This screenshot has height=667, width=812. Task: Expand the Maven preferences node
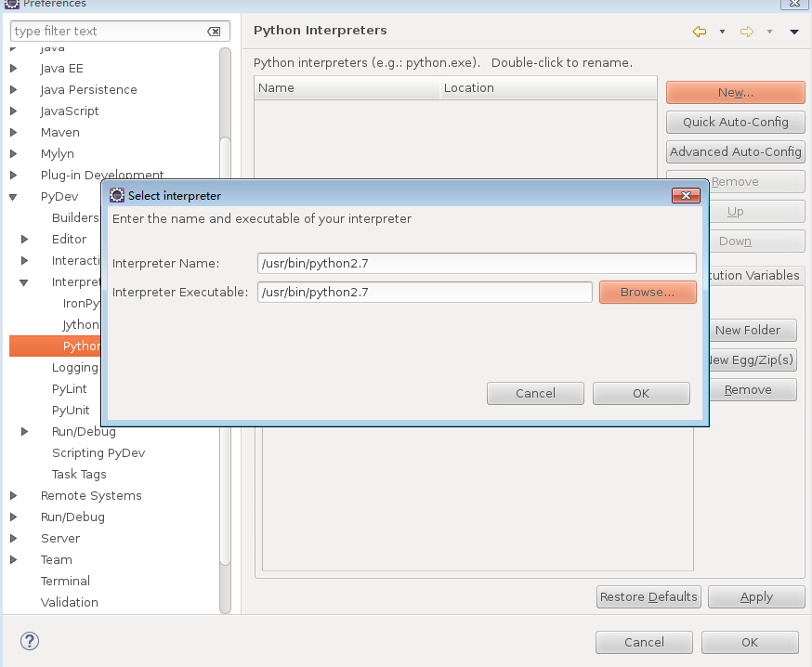coord(14,133)
